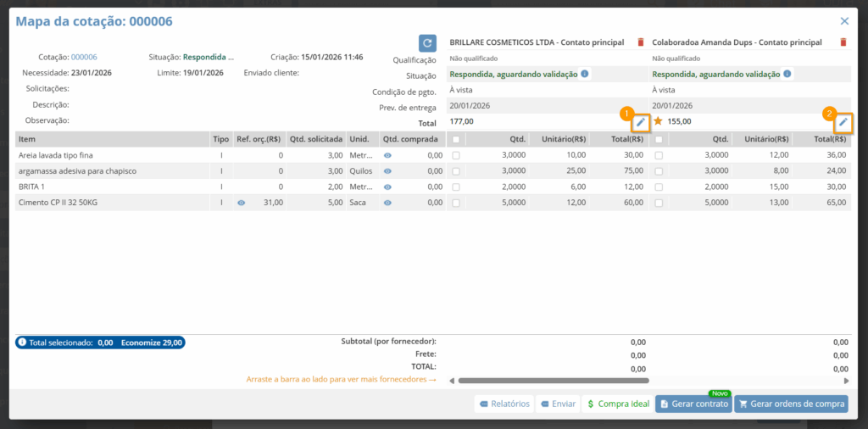Click info icon beside BRILLARE situation status
Viewport: 868px width, 429px height.
(585, 74)
